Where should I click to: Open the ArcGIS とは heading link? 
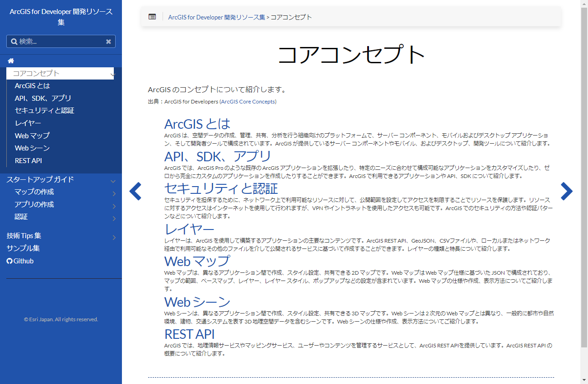[x=197, y=124]
